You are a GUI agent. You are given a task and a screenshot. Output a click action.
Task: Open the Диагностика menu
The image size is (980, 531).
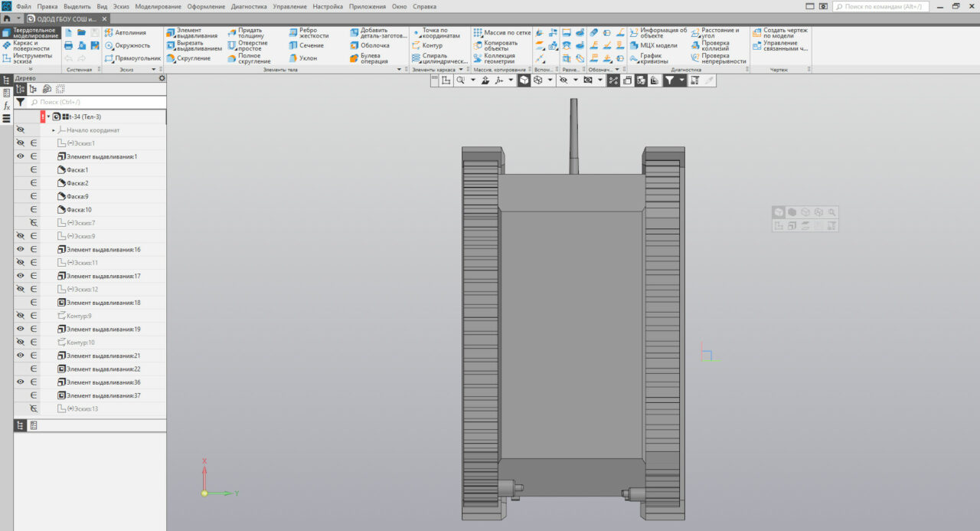(x=249, y=6)
